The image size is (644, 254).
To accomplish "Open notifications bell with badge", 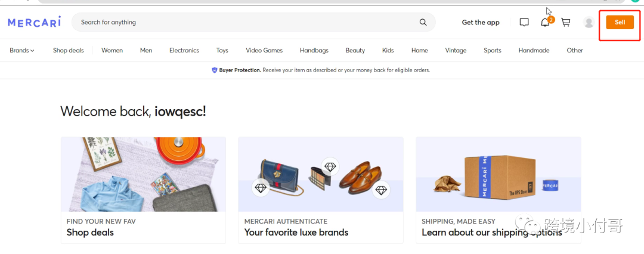I will [x=546, y=22].
